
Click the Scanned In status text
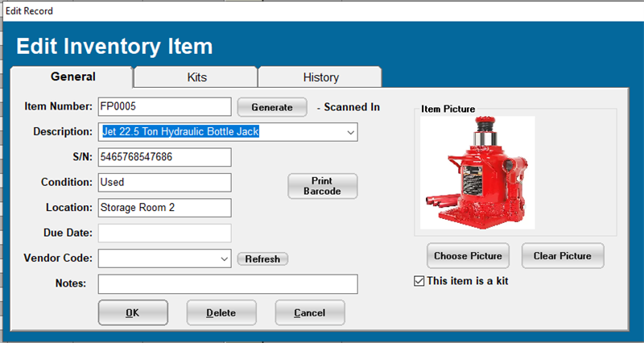coord(352,107)
